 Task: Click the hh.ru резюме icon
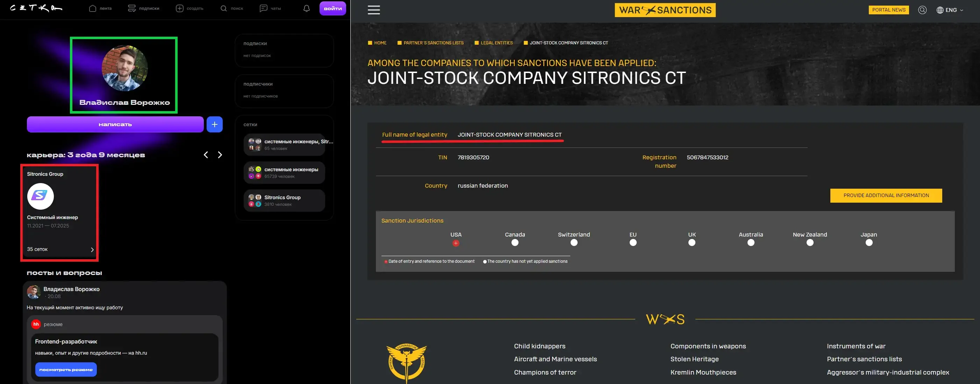click(x=36, y=324)
